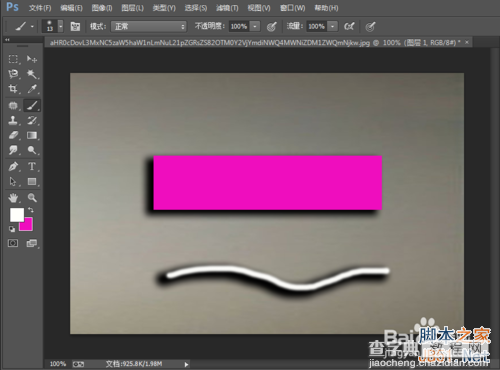Select the Brush tool in toolbox
This screenshot has width=500, height=370.
[x=32, y=106]
